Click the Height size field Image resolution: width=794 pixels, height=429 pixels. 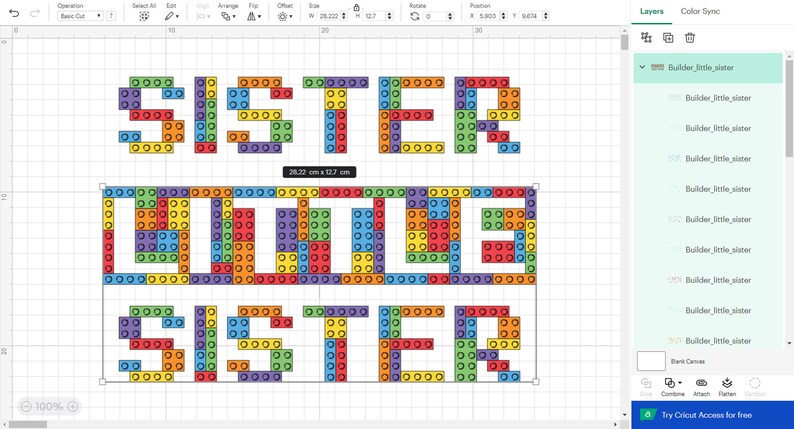point(375,16)
